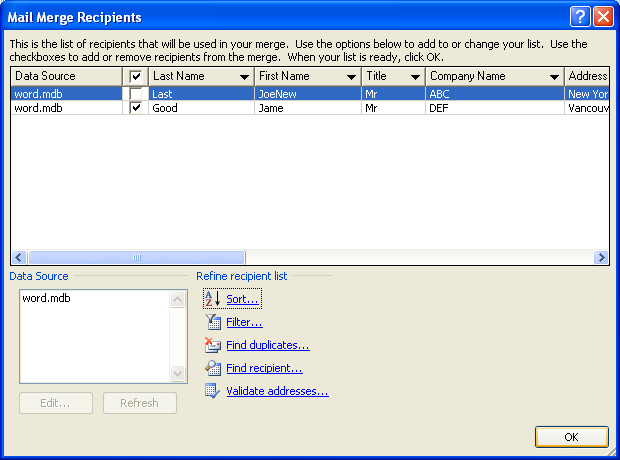620x460 pixels.
Task: Open the Company Name column dropdown arrow
Action: [554, 77]
